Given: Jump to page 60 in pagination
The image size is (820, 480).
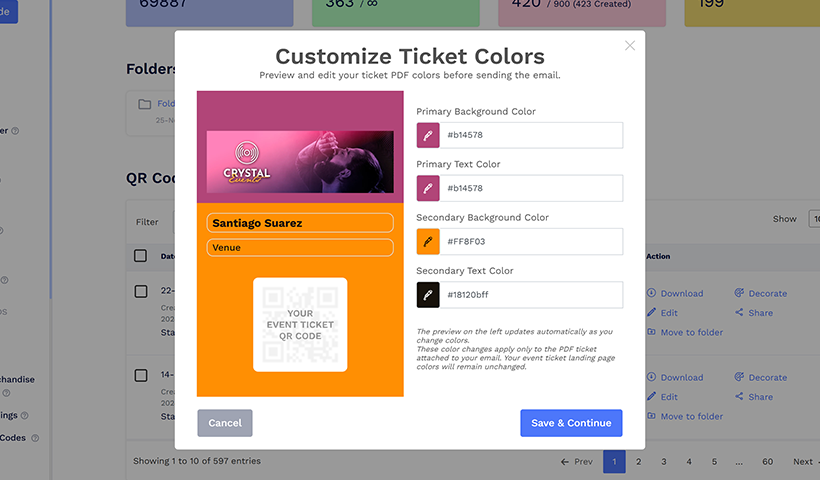Looking at the screenshot, I should click(x=767, y=461).
